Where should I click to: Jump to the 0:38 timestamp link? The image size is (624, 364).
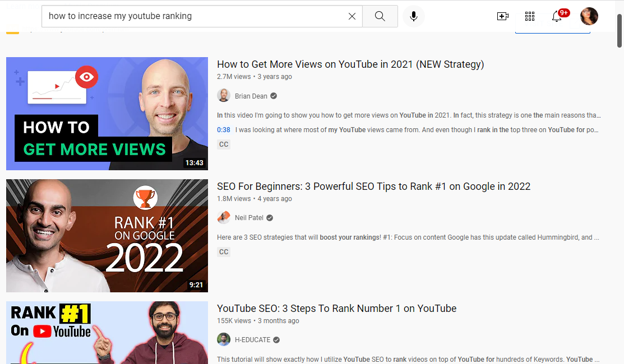point(224,130)
